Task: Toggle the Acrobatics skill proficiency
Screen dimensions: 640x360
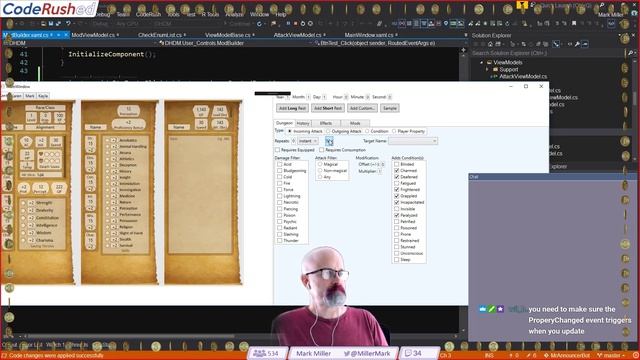Action: click(107, 140)
